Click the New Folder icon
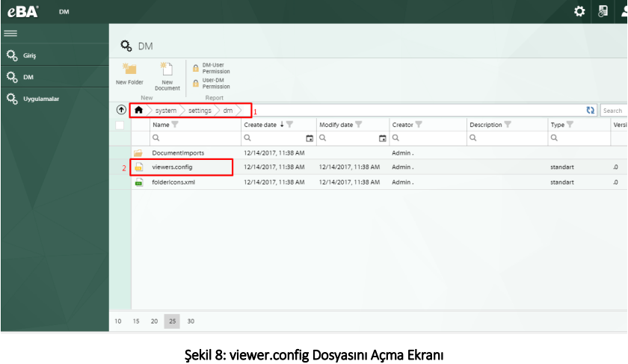 [129, 70]
